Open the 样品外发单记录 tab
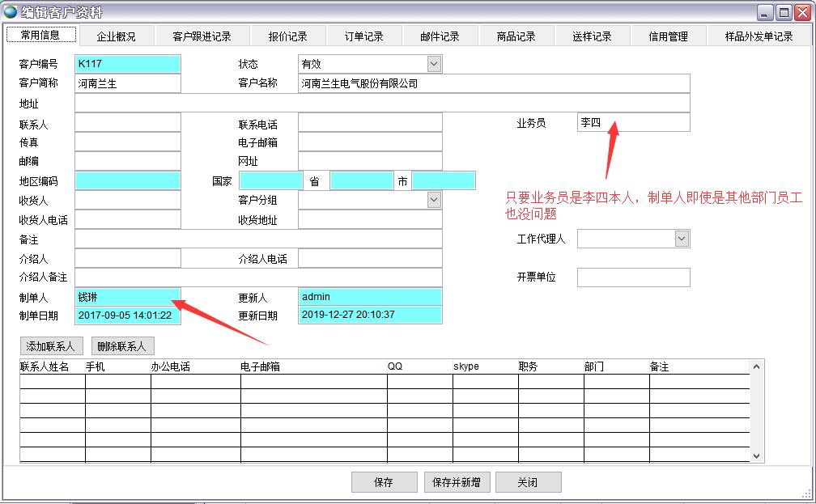816x504 pixels. point(759,36)
